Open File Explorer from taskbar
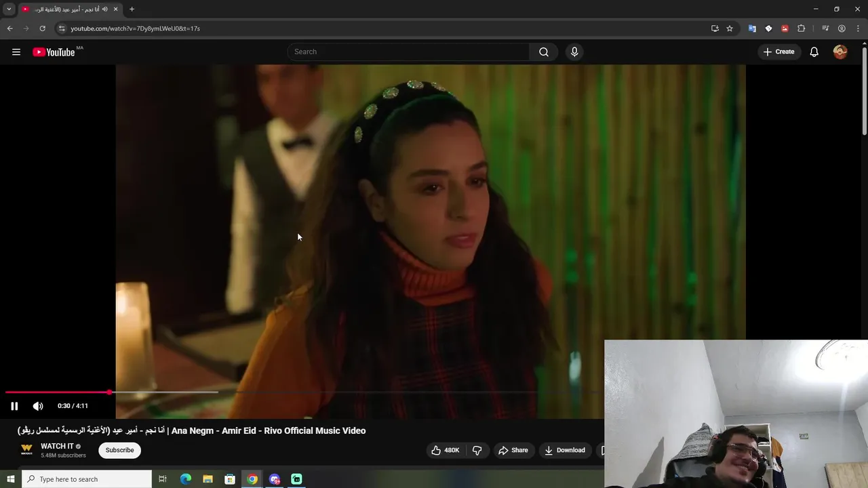 (208, 479)
